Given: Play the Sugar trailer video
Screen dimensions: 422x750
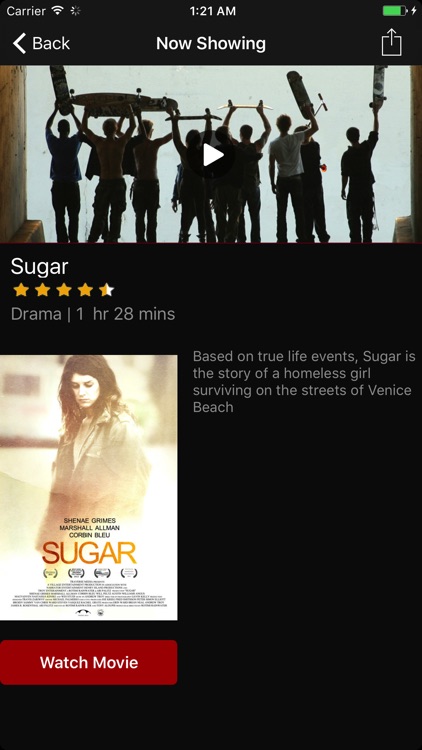Looking at the screenshot, I should [x=211, y=155].
